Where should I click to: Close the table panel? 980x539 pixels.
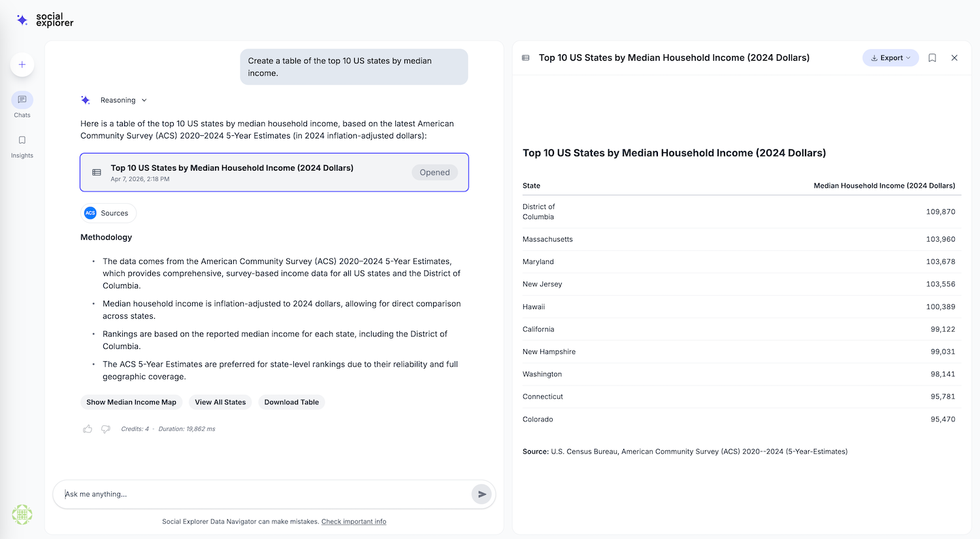955,58
